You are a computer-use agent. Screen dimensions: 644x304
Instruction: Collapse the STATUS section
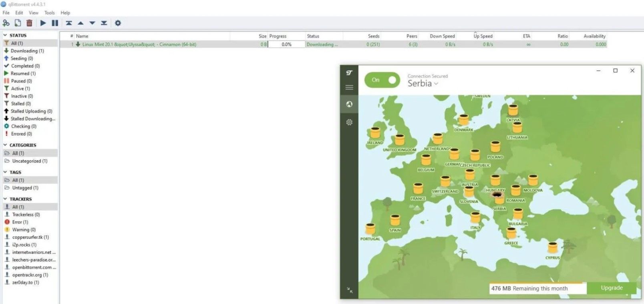pos(5,35)
